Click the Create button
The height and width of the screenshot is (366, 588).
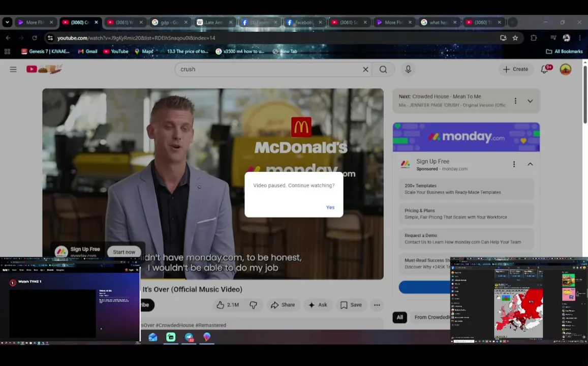tap(516, 69)
